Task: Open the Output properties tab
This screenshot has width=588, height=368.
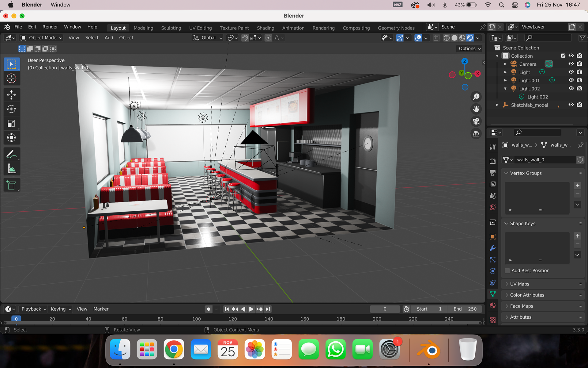Action: click(x=492, y=173)
